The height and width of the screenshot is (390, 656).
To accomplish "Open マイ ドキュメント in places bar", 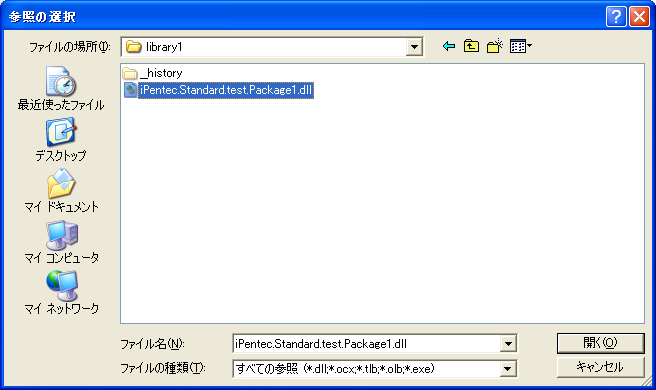I will click(61, 191).
